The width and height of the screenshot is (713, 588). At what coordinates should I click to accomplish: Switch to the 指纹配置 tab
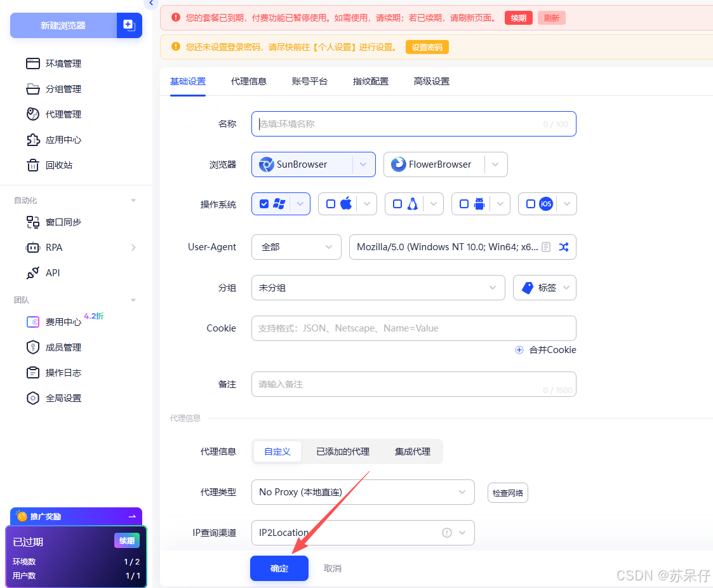tap(371, 81)
